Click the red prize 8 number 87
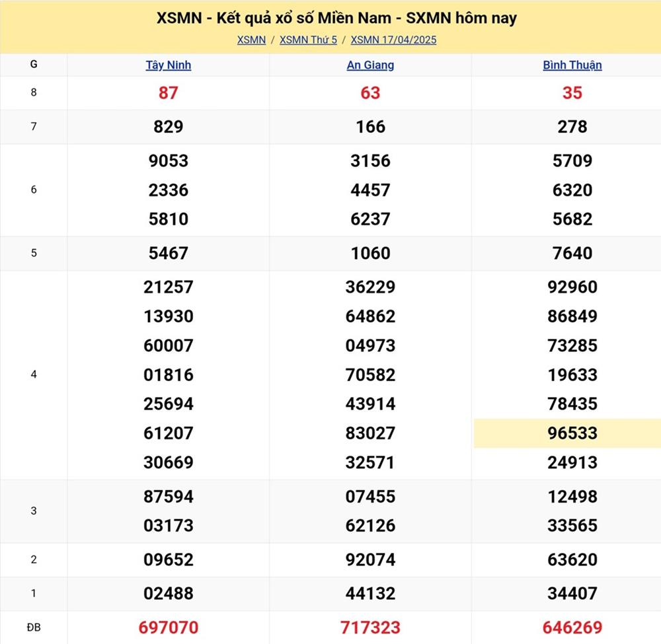 pyautogui.click(x=169, y=93)
